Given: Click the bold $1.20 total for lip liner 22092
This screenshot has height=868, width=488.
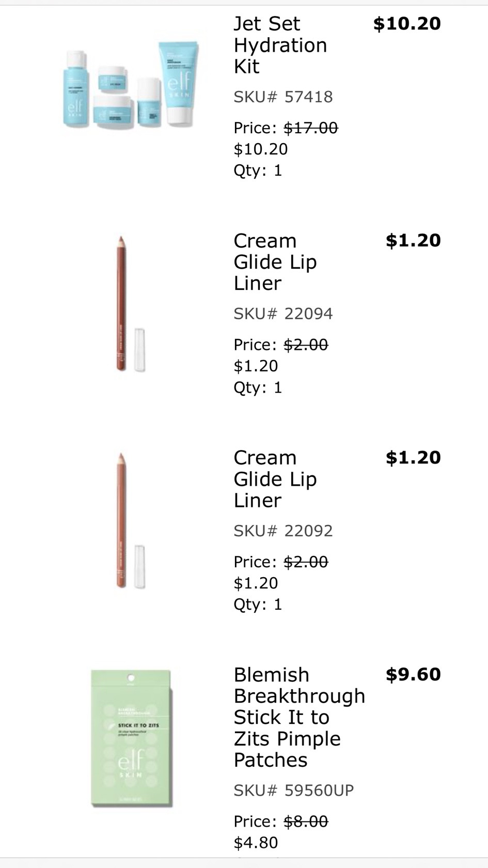Looking at the screenshot, I should (413, 457).
